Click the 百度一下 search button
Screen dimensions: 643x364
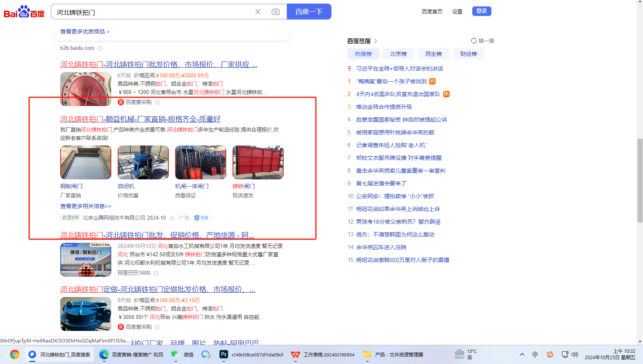point(309,12)
